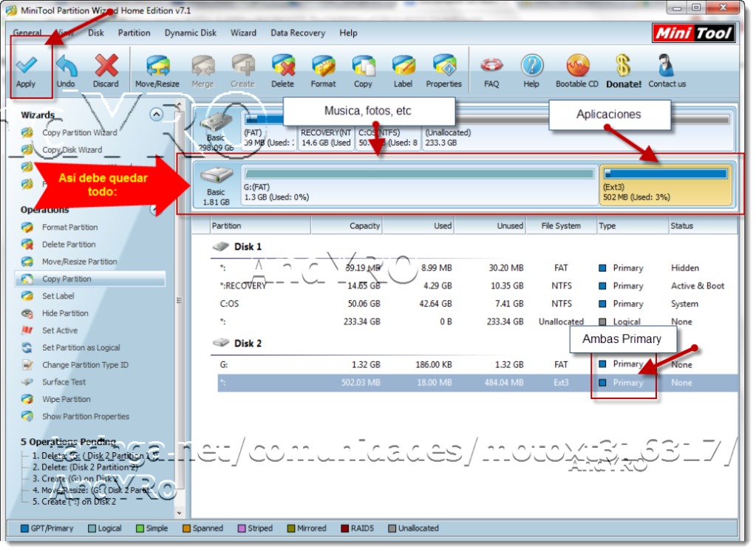
Task: Click the RAID5 legend swatch
Action: (344, 528)
